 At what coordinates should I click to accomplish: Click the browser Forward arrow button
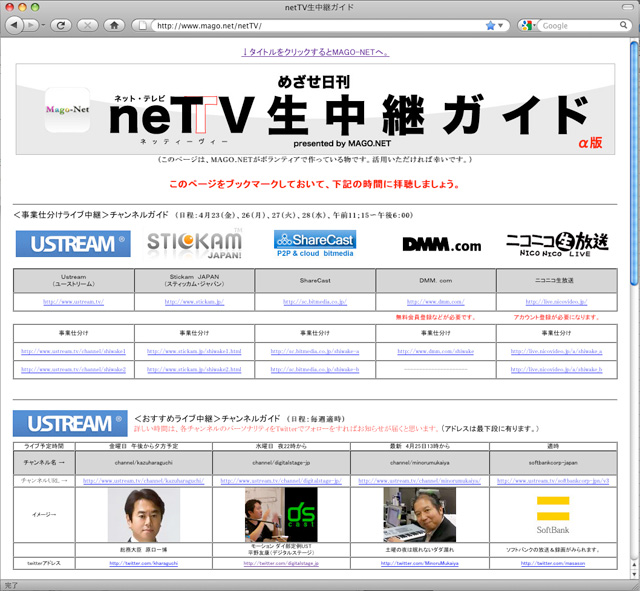coord(31,26)
